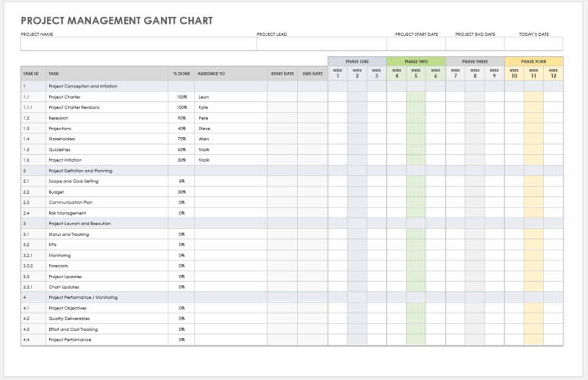588x380 pixels.
Task: Click the Chart Updates task cell
Action: click(107, 287)
